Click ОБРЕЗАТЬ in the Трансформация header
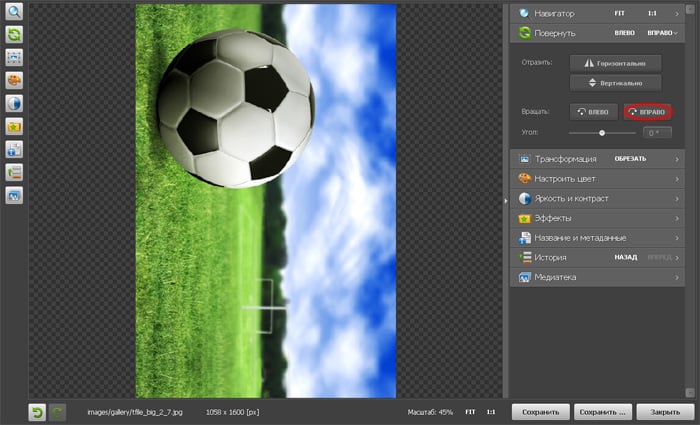This screenshot has height=425, width=700. tap(629, 159)
